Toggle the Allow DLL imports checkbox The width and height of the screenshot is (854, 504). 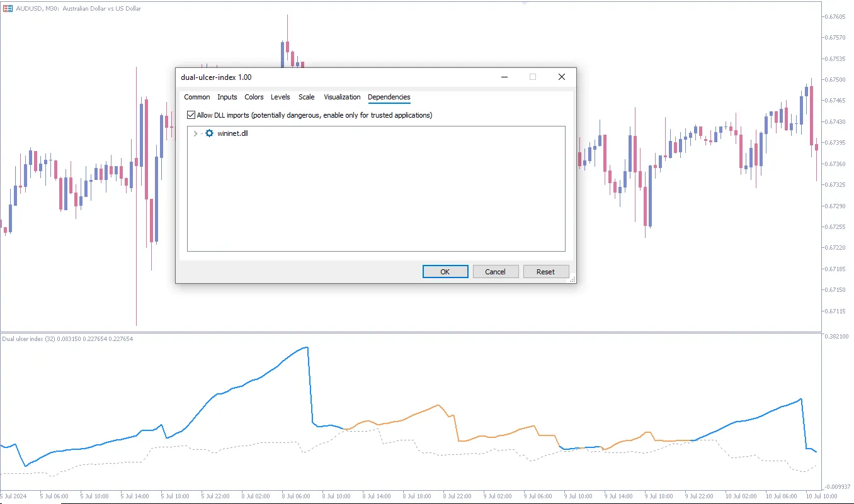191,115
